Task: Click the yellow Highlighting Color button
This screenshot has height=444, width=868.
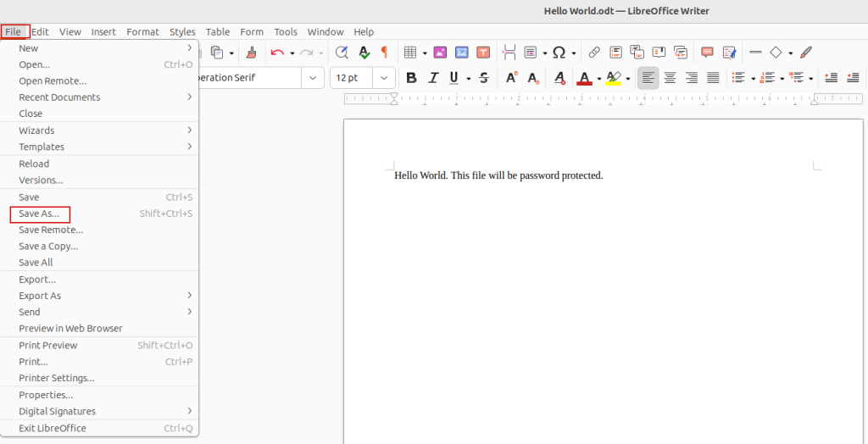Action: [x=614, y=78]
